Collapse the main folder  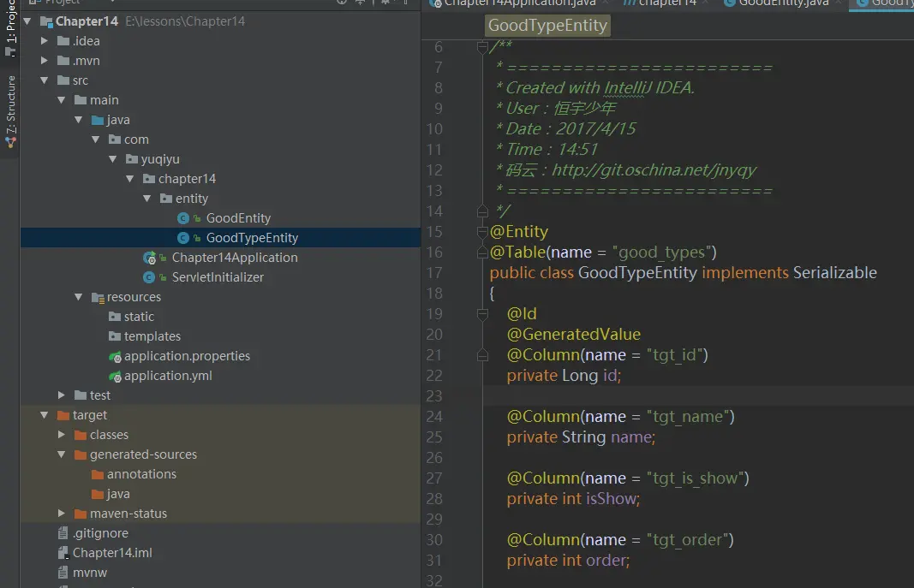[61, 100]
